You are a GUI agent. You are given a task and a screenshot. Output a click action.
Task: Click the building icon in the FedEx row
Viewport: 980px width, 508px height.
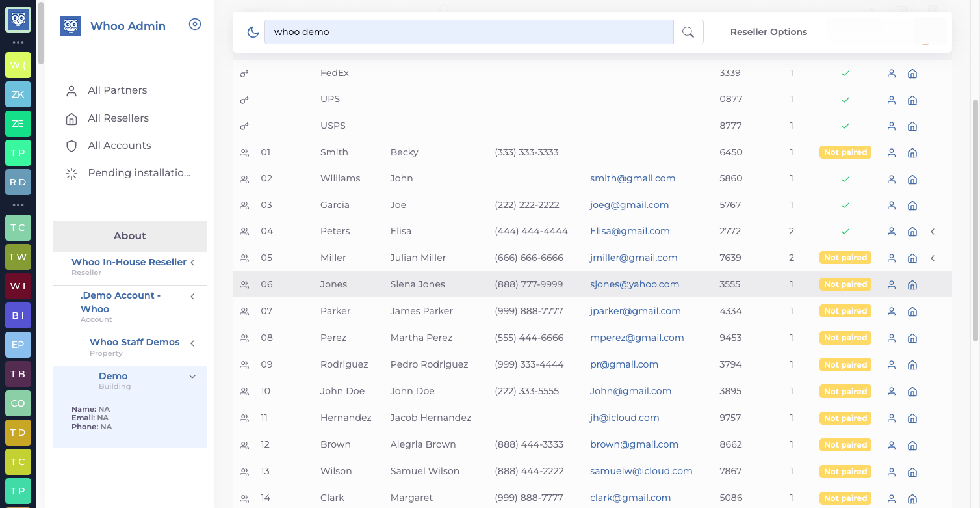912,74
